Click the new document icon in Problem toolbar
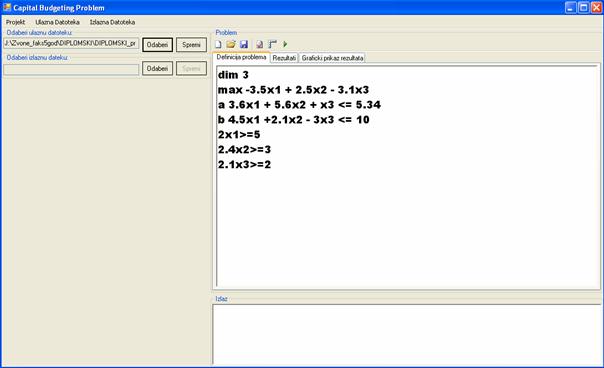Screen dimensions: 604x368 [x=218, y=44]
